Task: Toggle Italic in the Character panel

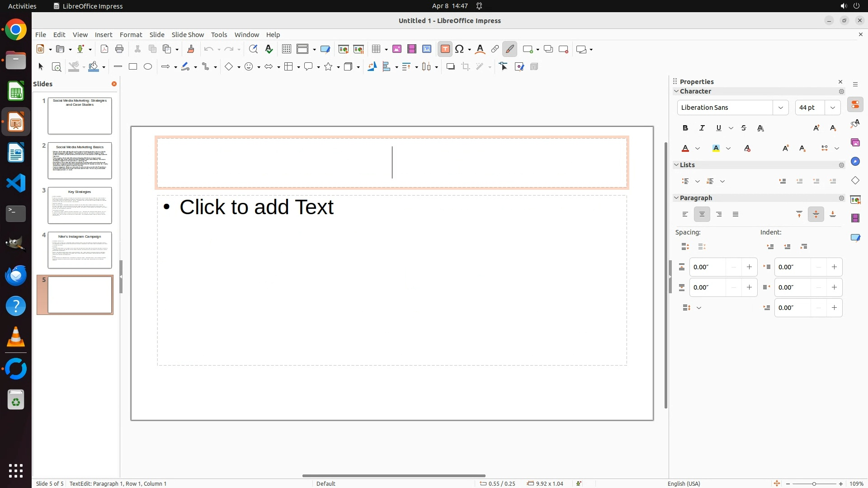Action: (x=702, y=128)
